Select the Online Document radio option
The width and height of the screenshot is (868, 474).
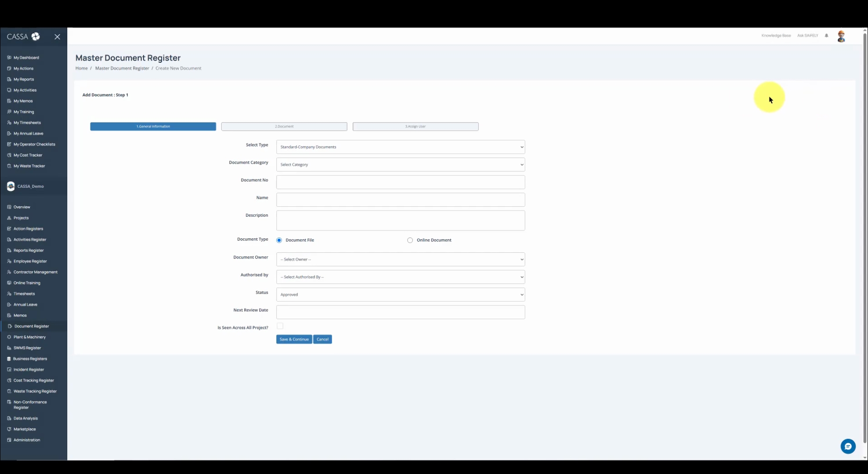[x=410, y=240]
